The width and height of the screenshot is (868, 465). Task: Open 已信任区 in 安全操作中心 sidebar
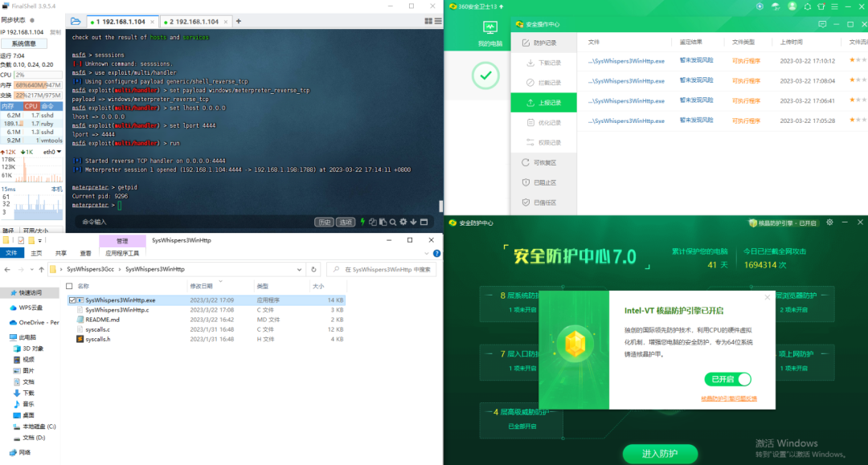pos(543,202)
